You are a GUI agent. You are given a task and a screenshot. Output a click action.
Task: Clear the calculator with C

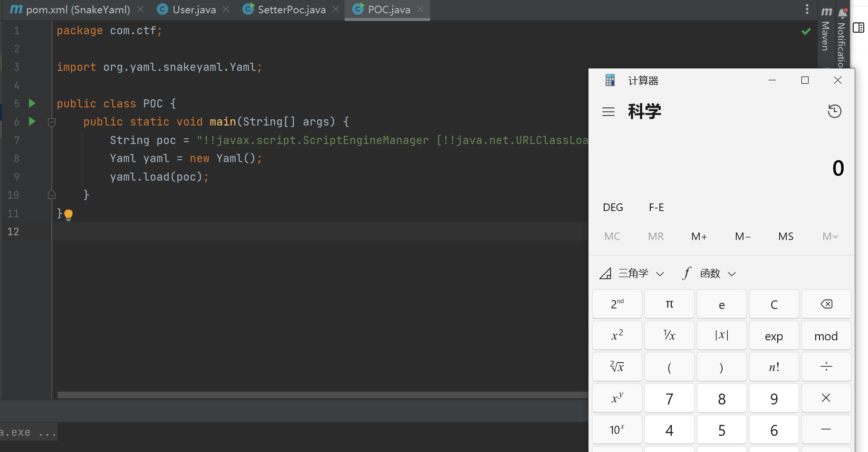(774, 304)
